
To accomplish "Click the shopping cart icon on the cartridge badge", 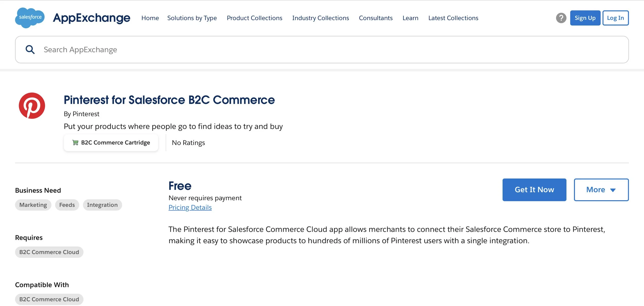I will (75, 142).
